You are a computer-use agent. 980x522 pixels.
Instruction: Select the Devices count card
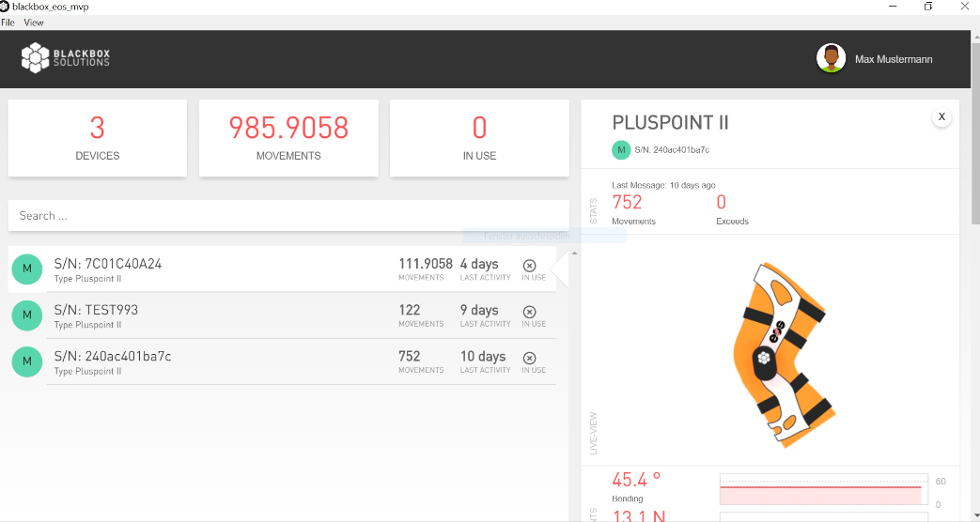tap(98, 138)
